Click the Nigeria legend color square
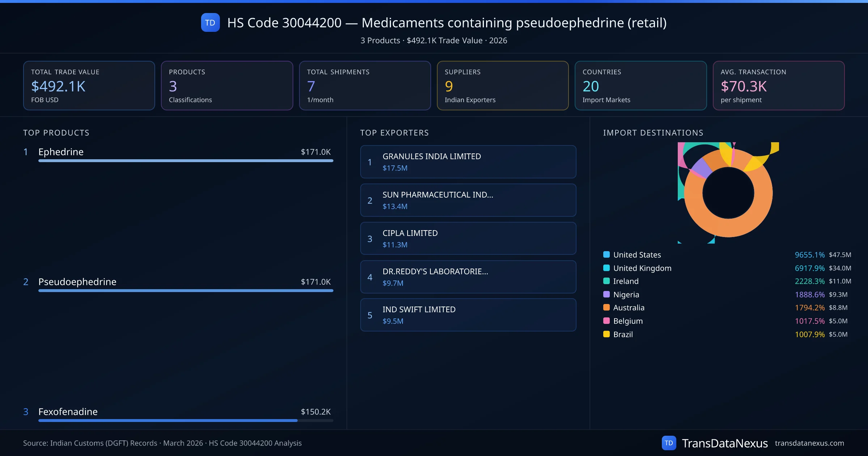The width and height of the screenshot is (868, 456). (x=607, y=294)
